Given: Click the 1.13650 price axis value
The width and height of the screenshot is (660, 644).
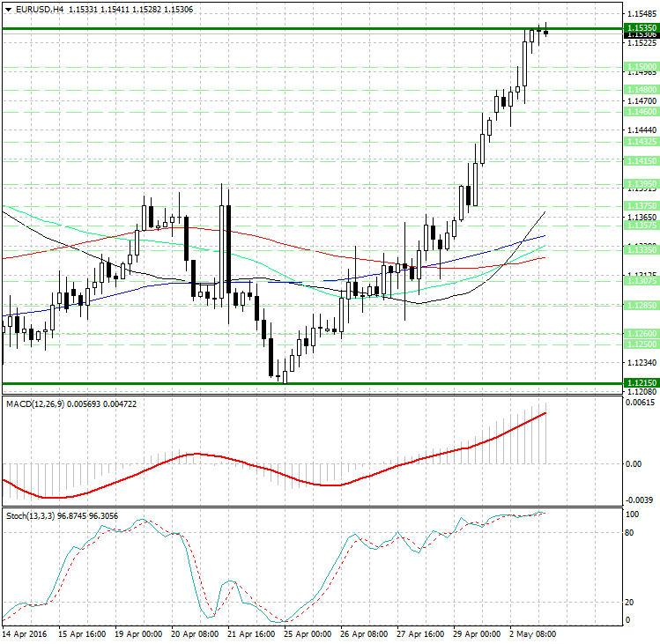Looking at the screenshot, I should [x=641, y=218].
